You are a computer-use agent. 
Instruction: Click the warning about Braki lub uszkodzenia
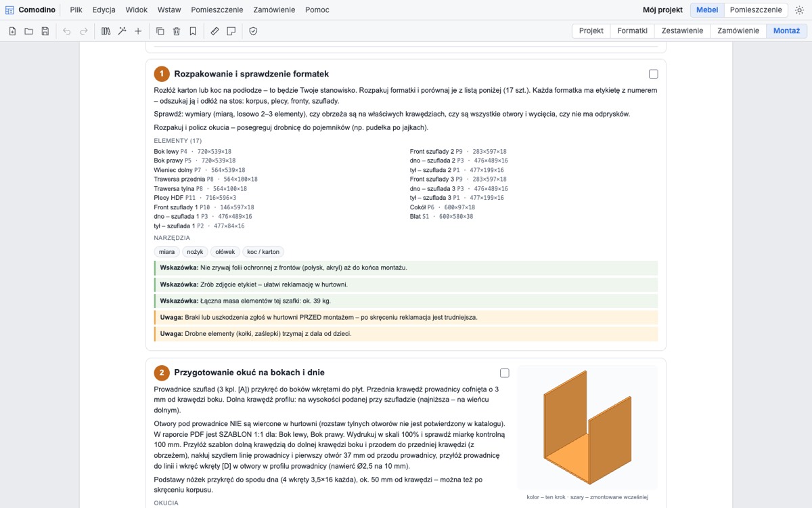pyautogui.click(x=406, y=317)
